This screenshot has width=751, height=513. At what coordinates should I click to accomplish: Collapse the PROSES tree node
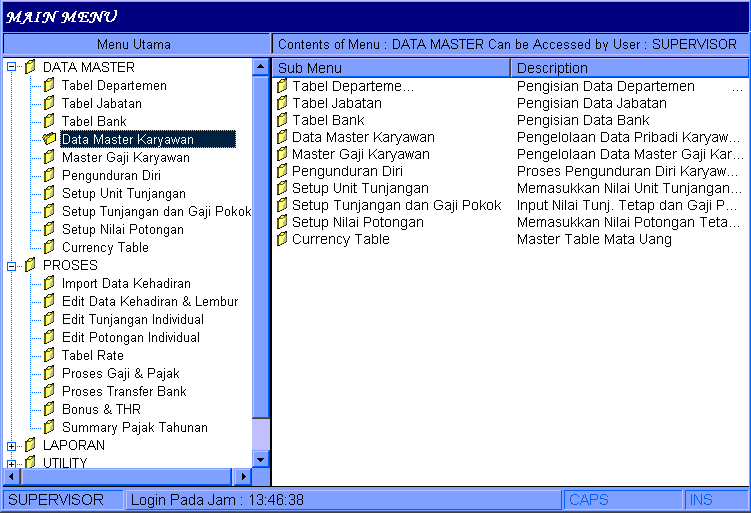[x=11, y=266]
